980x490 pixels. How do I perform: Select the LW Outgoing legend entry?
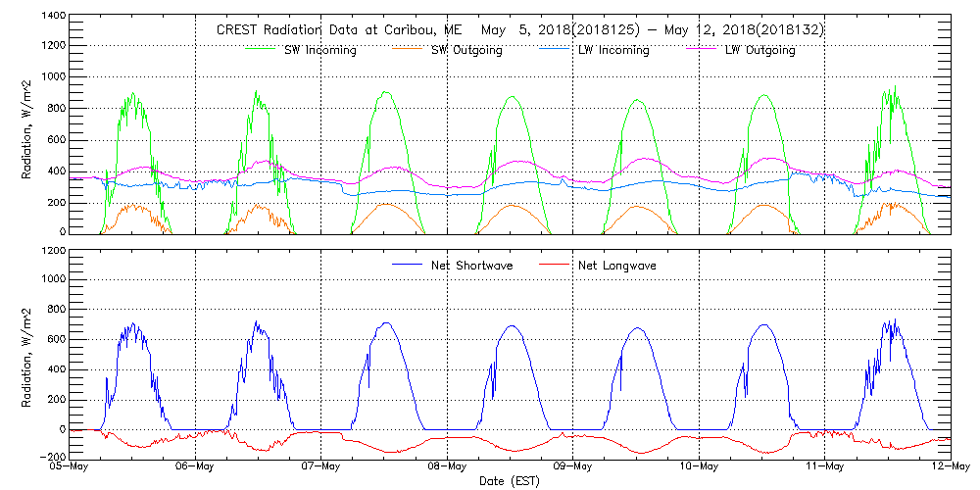pos(759,50)
